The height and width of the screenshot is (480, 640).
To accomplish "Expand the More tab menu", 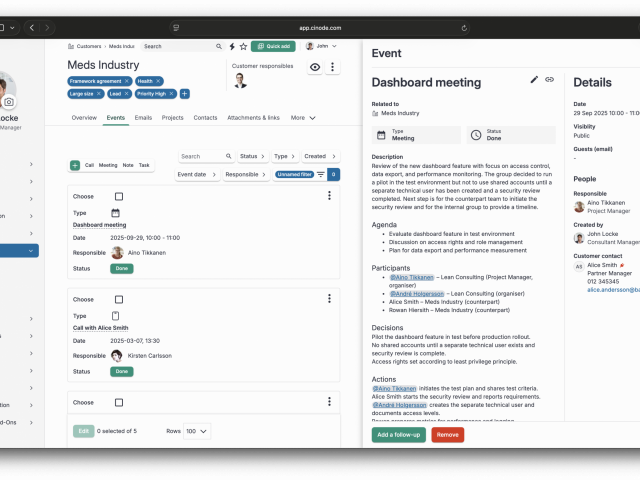I will (x=303, y=118).
